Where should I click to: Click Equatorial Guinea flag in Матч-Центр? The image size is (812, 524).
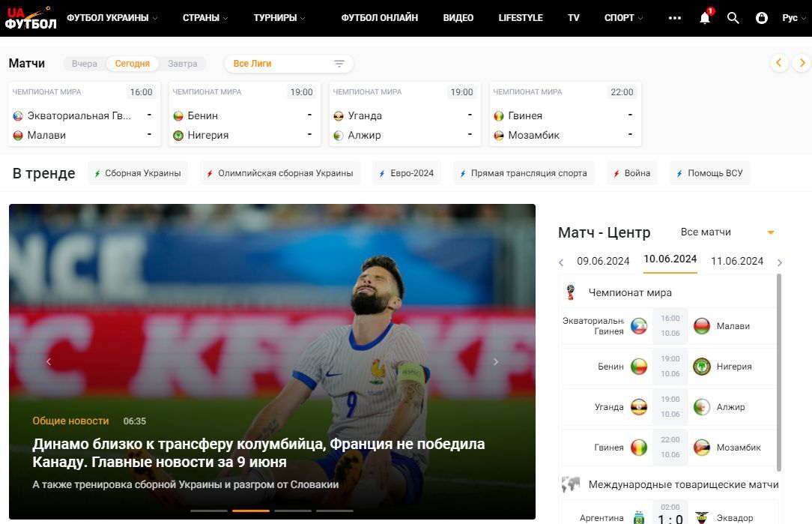pos(638,326)
